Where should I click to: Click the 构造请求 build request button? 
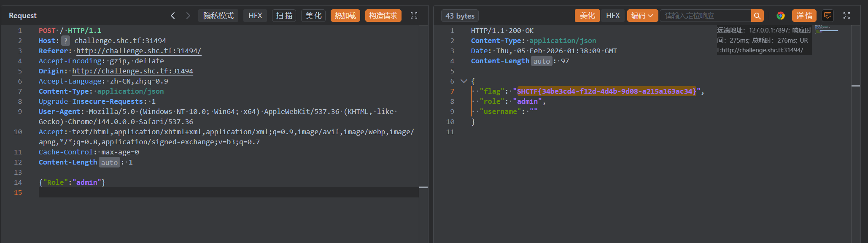pos(383,16)
